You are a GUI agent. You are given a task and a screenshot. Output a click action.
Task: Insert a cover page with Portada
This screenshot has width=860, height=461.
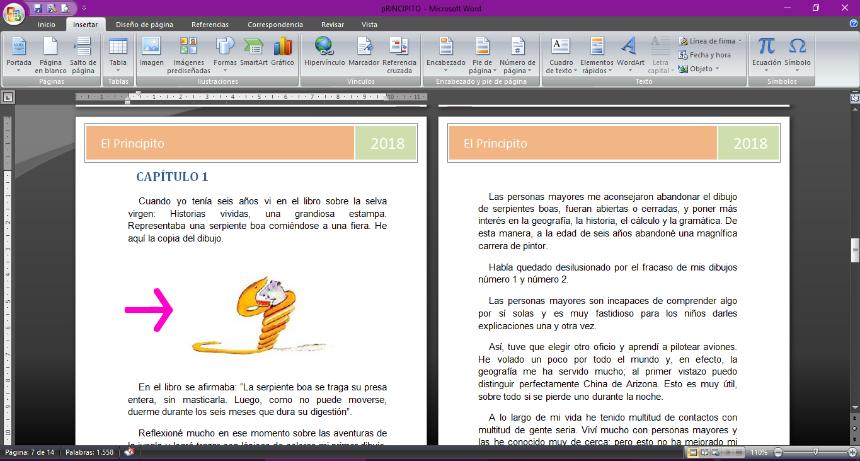[19, 55]
